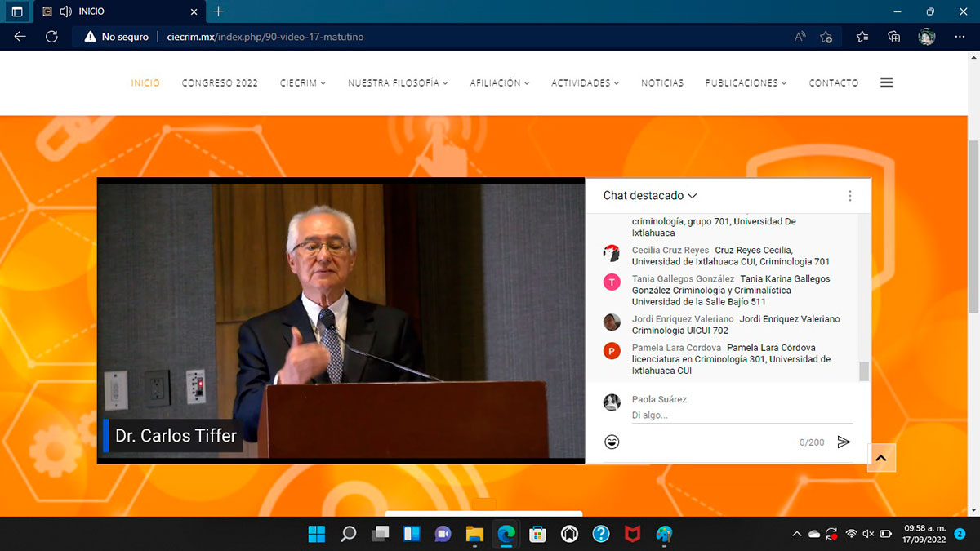Click the chat scrollbar thumb
The height and width of the screenshot is (551, 980).
click(x=864, y=371)
